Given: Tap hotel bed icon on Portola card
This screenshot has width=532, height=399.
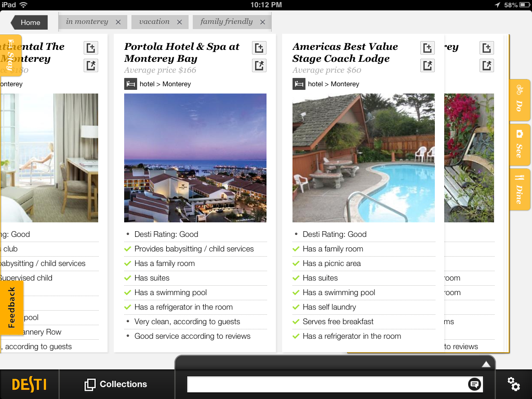Looking at the screenshot, I should pos(130,84).
